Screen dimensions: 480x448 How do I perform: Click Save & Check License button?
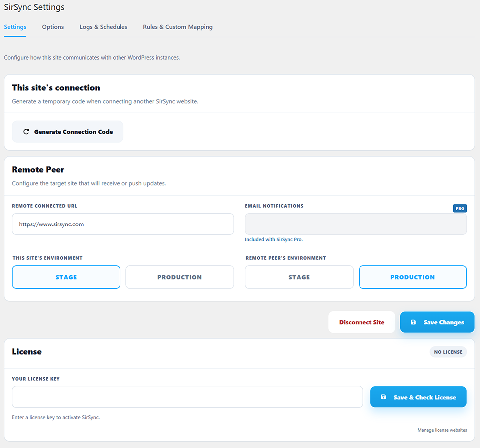tap(418, 397)
